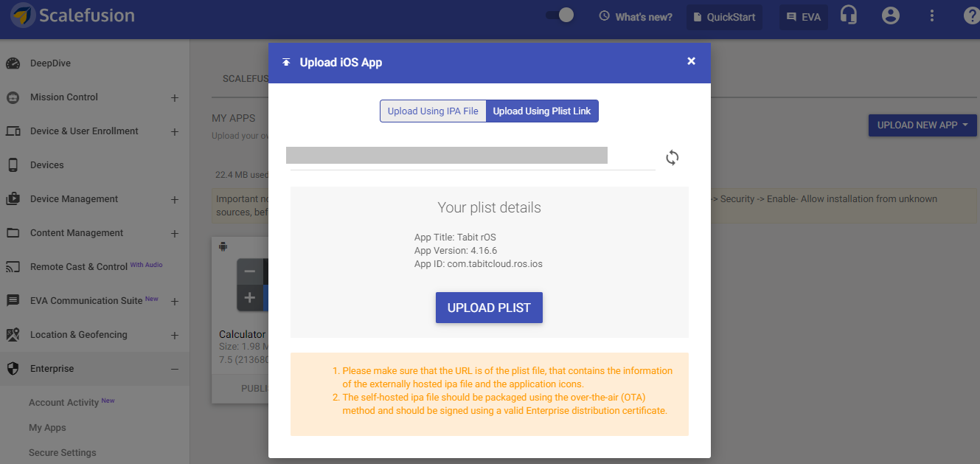
Task: Click the plist URL input field
Action: point(472,156)
